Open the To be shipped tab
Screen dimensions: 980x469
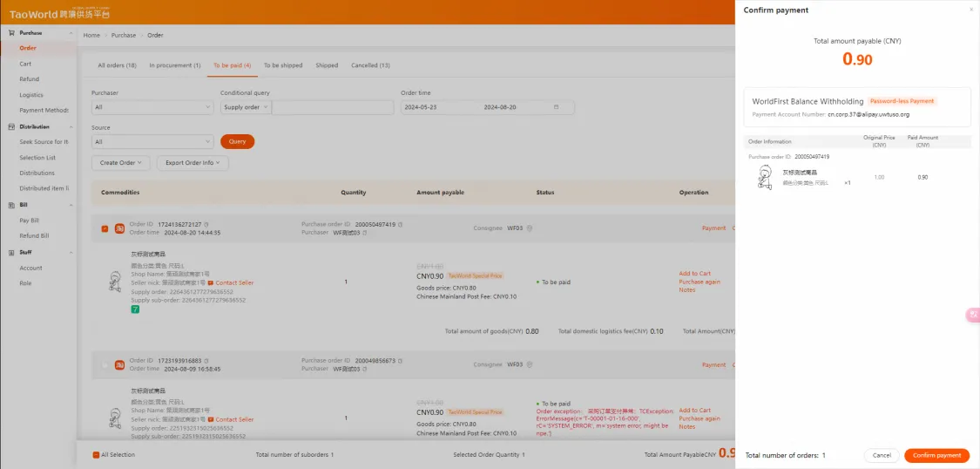[282, 65]
